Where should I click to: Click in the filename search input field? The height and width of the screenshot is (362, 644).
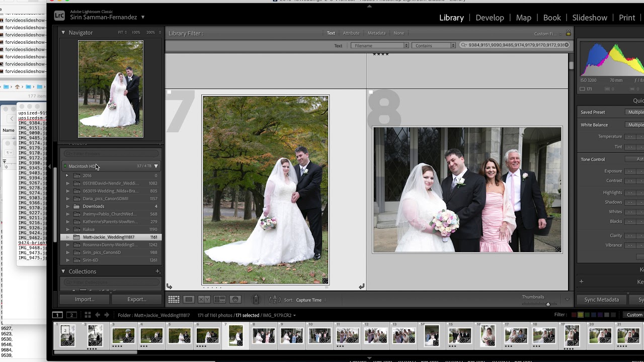tap(515, 45)
